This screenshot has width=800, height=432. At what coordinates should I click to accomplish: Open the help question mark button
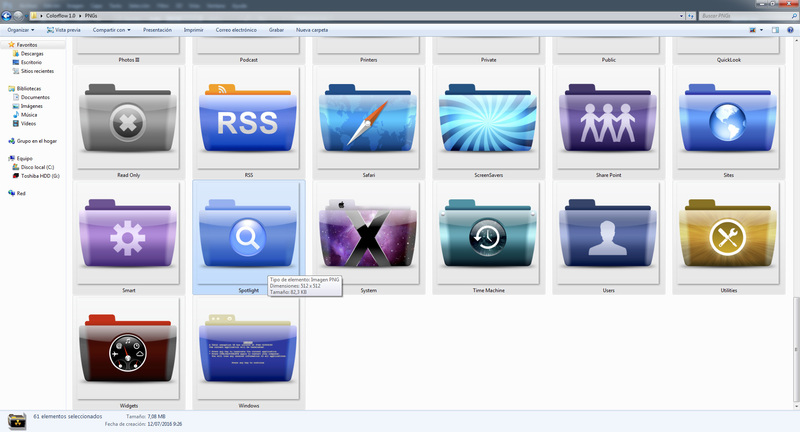pyautogui.click(x=790, y=30)
